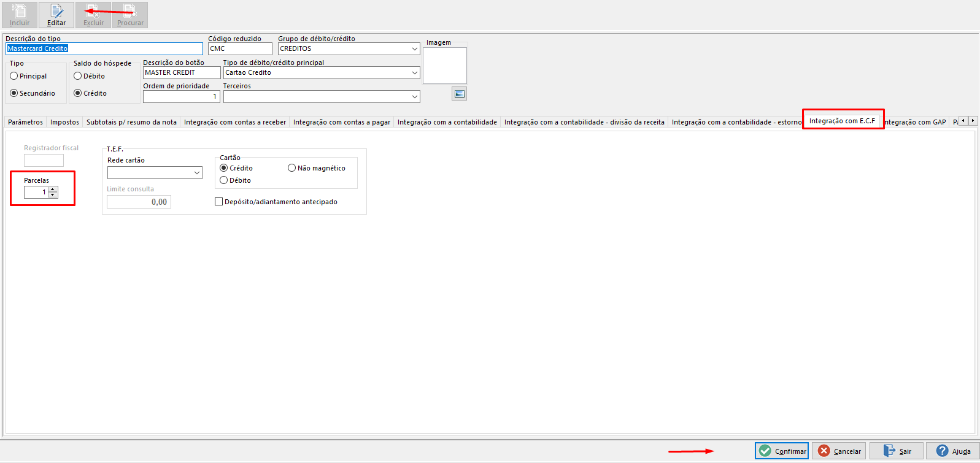Open the image picker button below Imagem
Screen dimensions: 980x463
459,94
